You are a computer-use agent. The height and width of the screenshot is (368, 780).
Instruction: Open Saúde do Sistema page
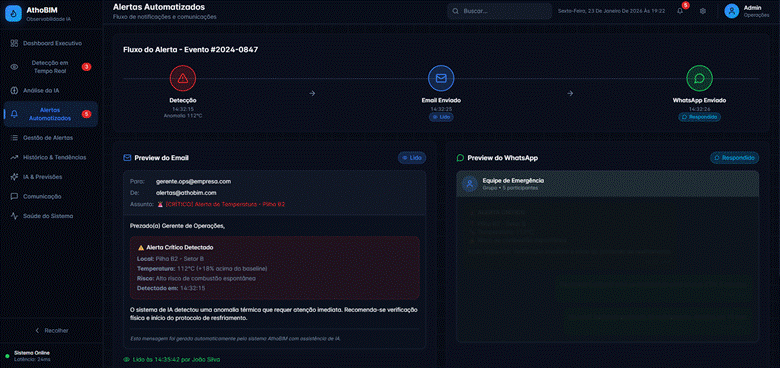51,216
